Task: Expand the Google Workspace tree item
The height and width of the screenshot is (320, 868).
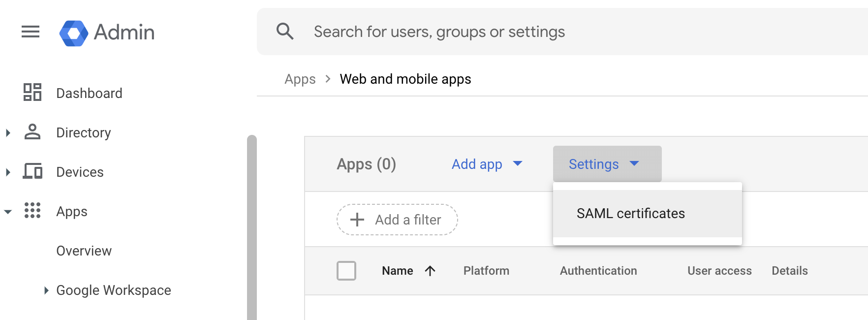Action: point(46,290)
